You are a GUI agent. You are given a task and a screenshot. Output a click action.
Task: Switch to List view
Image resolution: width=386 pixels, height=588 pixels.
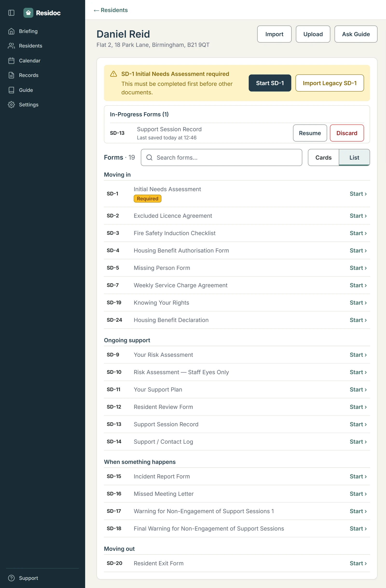tap(354, 157)
